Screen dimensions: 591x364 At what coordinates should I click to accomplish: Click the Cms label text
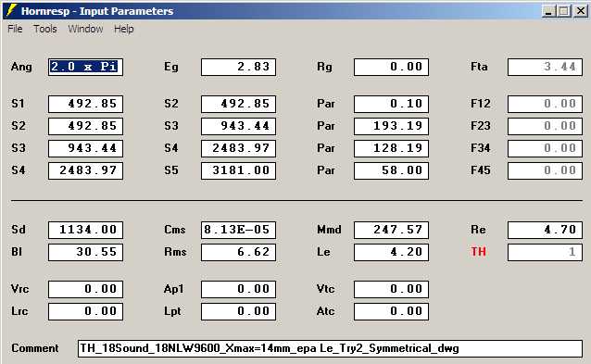tap(175, 230)
